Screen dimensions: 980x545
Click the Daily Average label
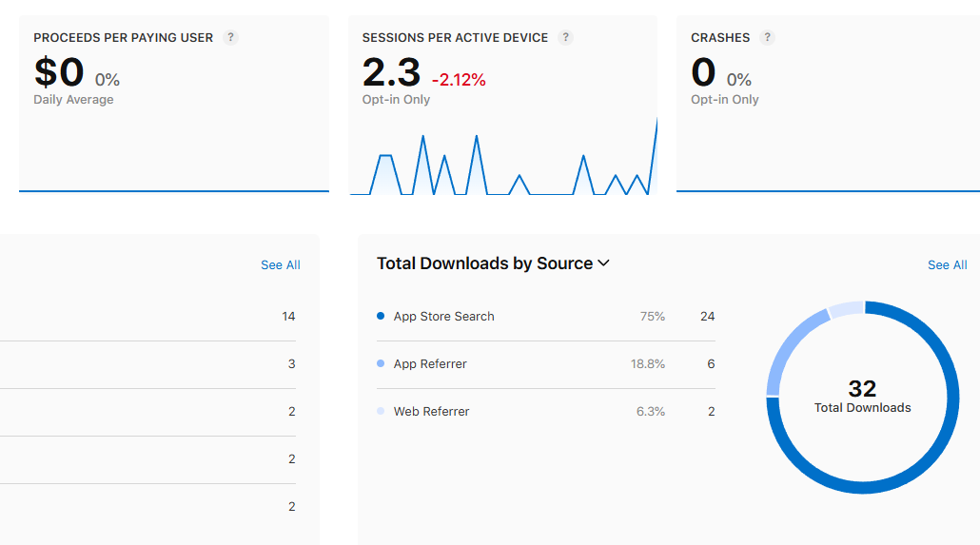point(74,99)
